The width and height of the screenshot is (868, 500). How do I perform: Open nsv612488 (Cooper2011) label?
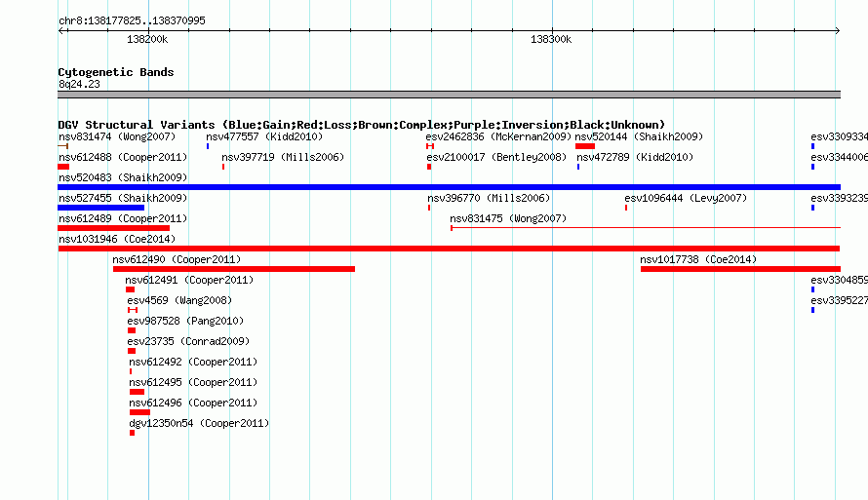tap(123, 157)
